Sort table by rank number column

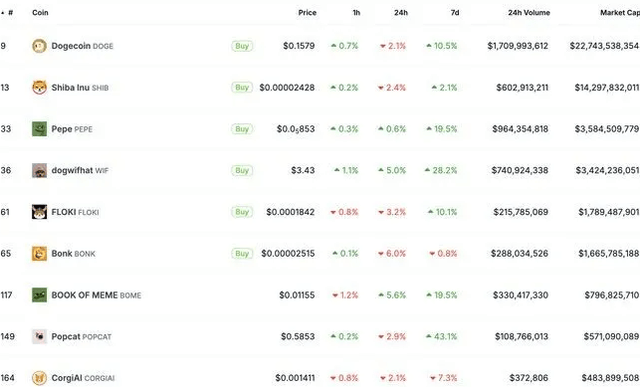pyautogui.click(x=7, y=13)
